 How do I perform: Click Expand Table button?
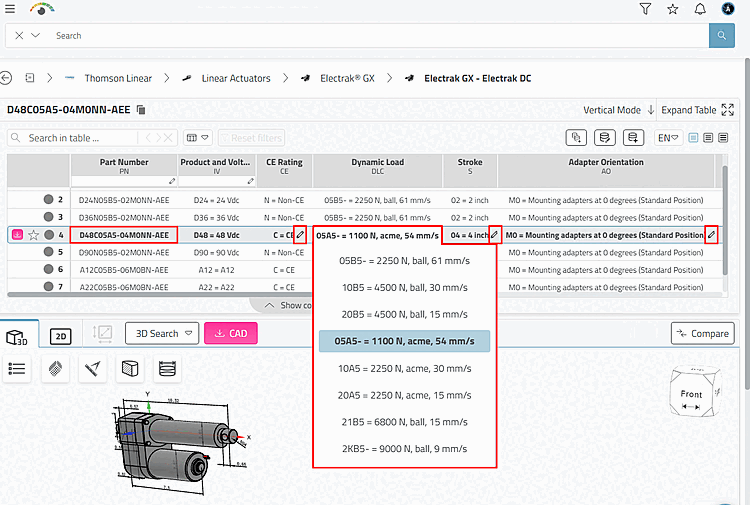(x=697, y=110)
